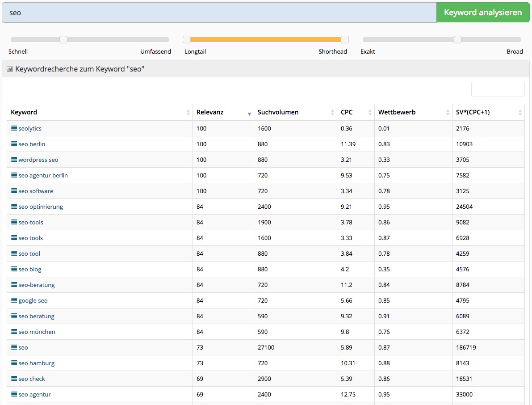Click the list icon beside seo blog
Screen dimensions: 532x405
click(13, 269)
